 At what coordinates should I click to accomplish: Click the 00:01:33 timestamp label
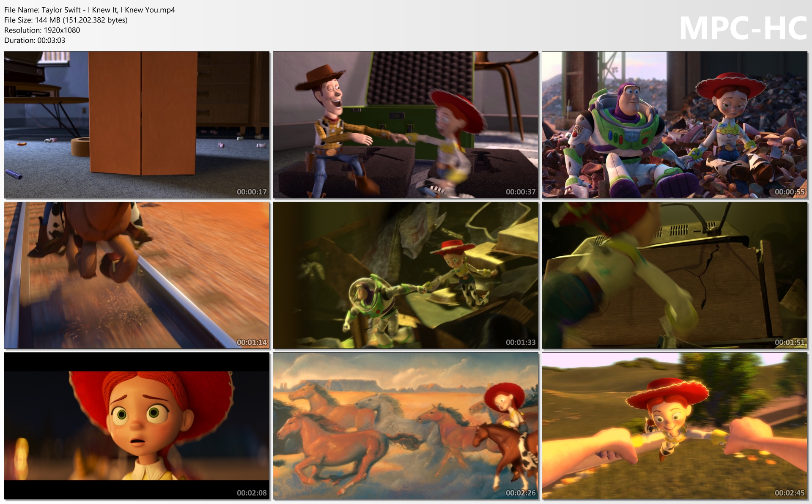click(521, 342)
